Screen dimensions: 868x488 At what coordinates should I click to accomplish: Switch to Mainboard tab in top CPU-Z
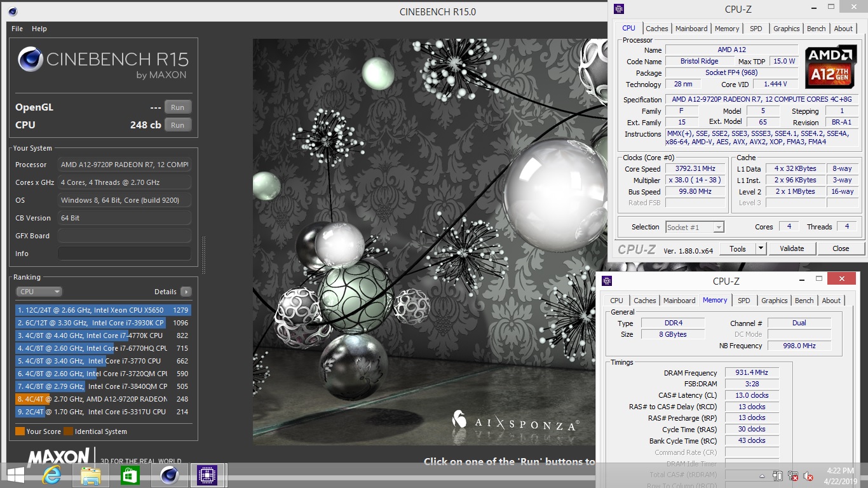(x=691, y=29)
